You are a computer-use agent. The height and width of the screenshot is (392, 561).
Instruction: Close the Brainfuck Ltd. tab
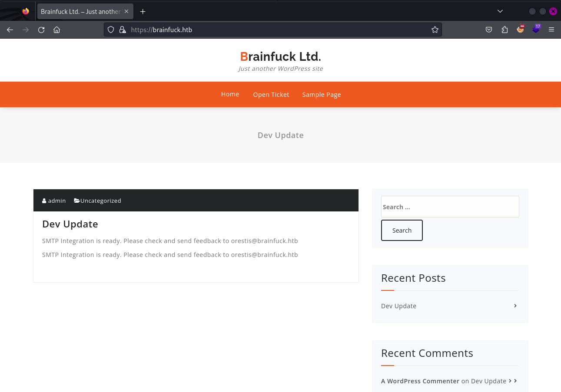coord(126,11)
